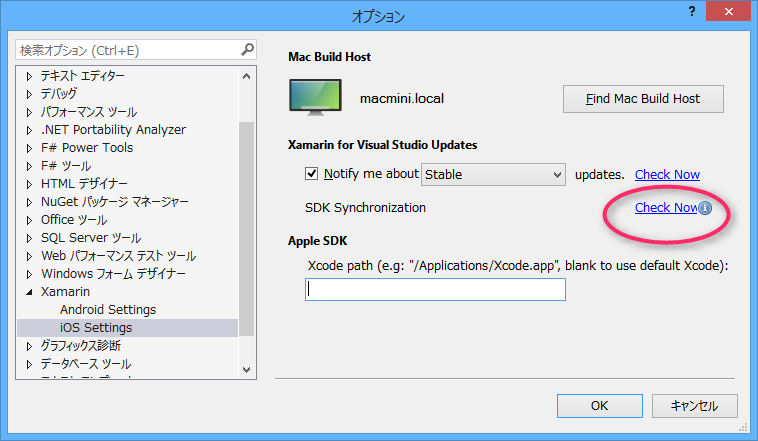Click the help question mark in title bar
Image resolution: width=758 pixels, height=441 pixels.
(x=690, y=12)
